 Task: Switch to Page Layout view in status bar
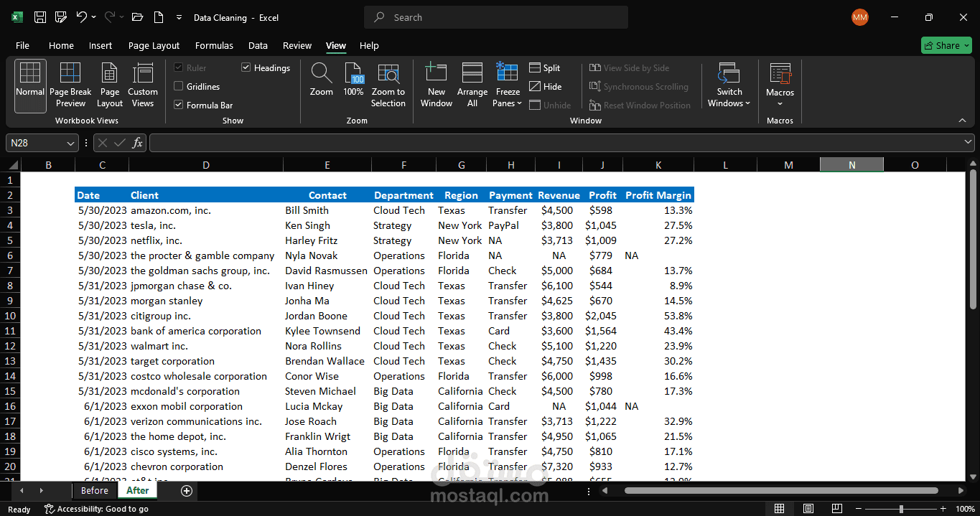pyautogui.click(x=808, y=508)
